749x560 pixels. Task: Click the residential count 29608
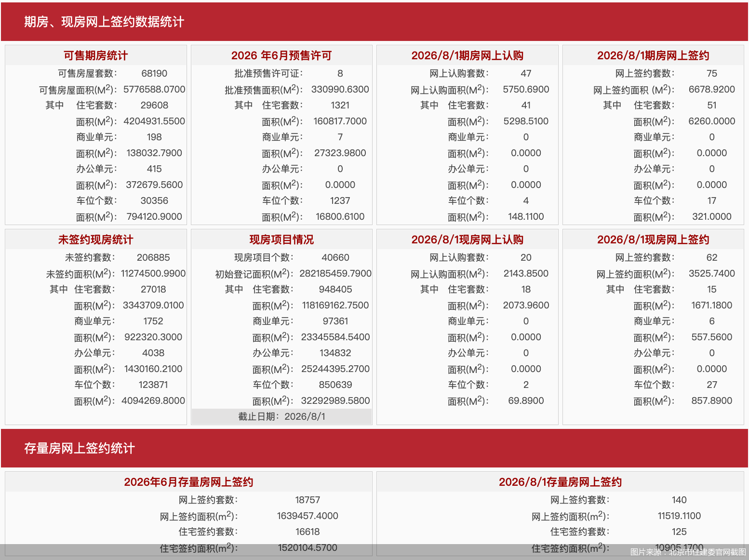(x=154, y=105)
